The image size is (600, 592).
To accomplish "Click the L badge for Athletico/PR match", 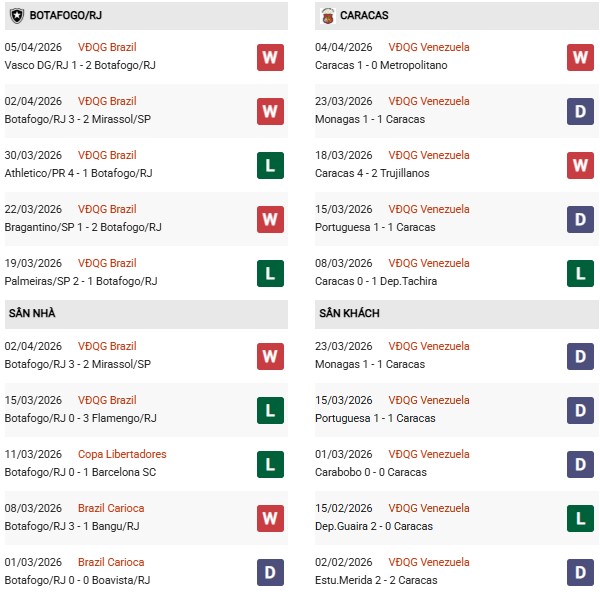I will point(270,165).
